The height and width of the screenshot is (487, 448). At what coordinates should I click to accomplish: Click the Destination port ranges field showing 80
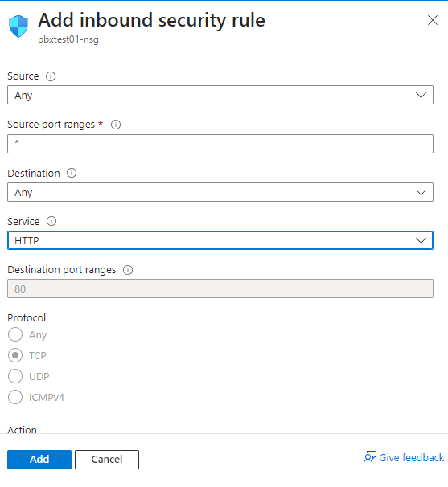[220, 289]
